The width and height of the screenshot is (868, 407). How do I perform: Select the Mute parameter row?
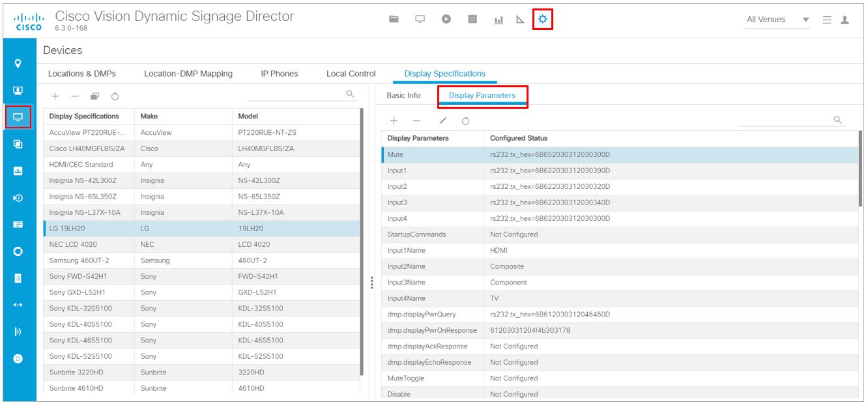click(619, 154)
